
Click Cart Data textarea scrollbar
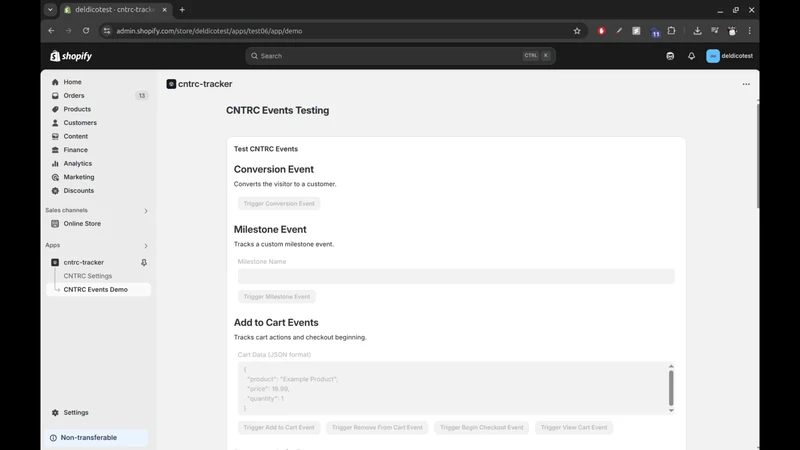click(671, 388)
